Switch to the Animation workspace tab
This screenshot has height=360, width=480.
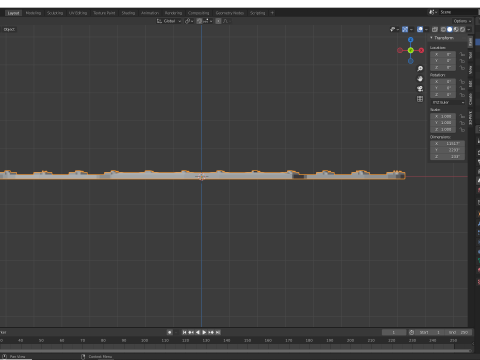[x=150, y=13]
